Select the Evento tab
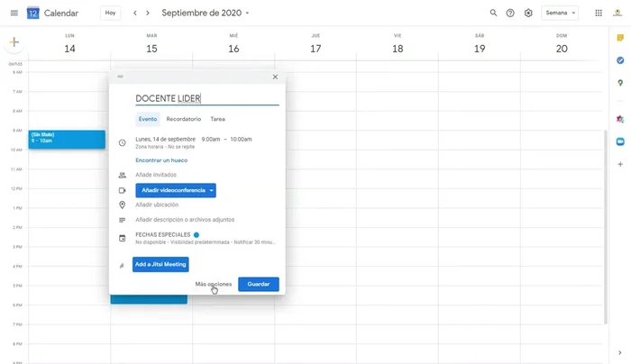Image resolution: width=631 pixels, height=364 pixels. tap(148, 119)
